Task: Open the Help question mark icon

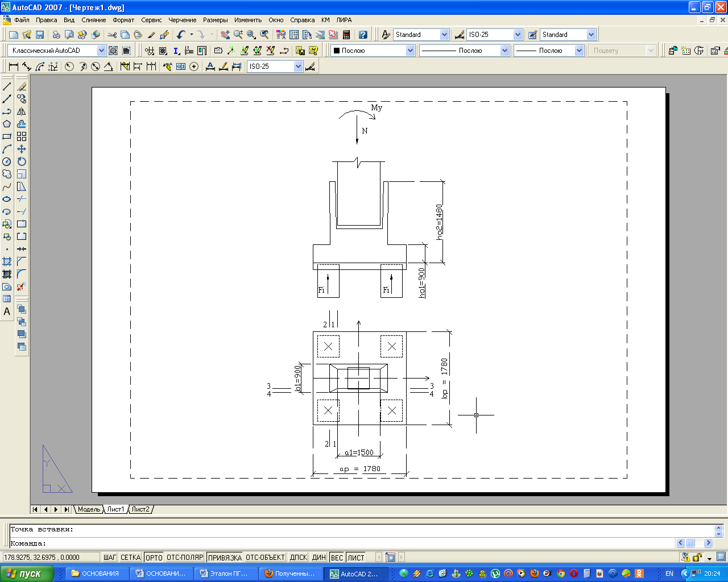Action: click(x=363, y=35)
